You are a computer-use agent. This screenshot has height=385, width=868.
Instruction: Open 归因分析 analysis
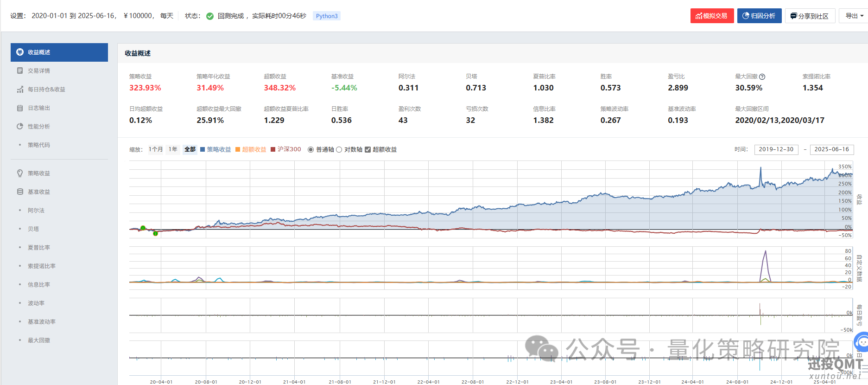(759, 16)
